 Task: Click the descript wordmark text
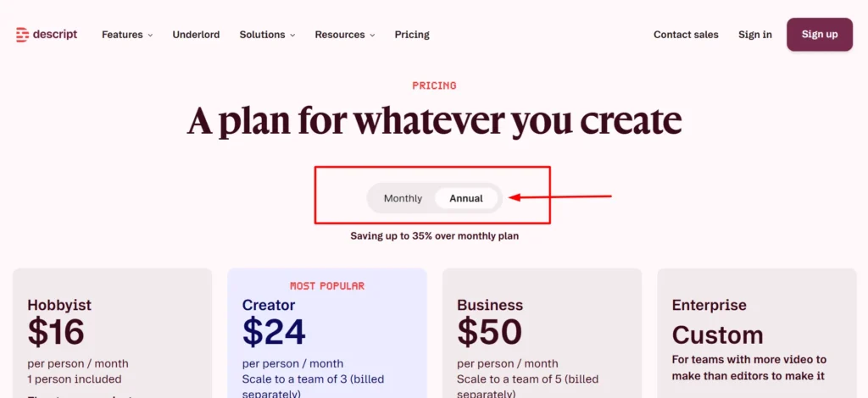coord(55,34)
